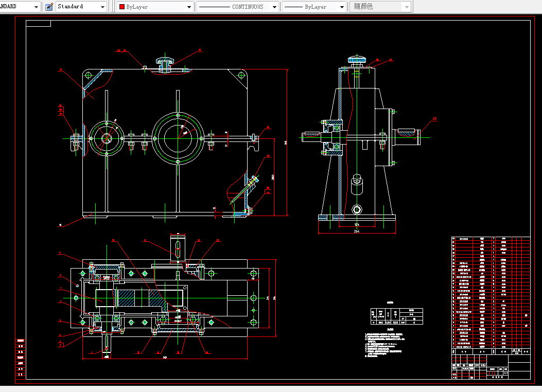Open the text style dropdown ending in 'ANDARD'
542x392 pixels.
click(x=20, y=7)
